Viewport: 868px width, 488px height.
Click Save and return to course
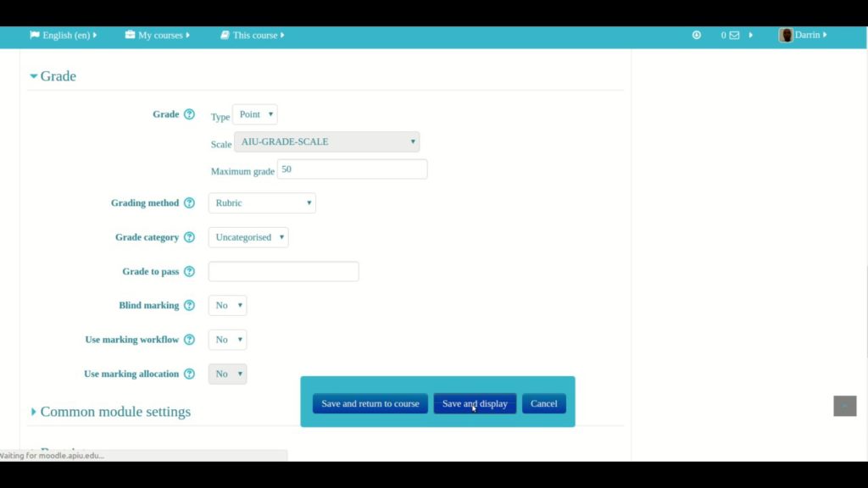coord(370,404)
